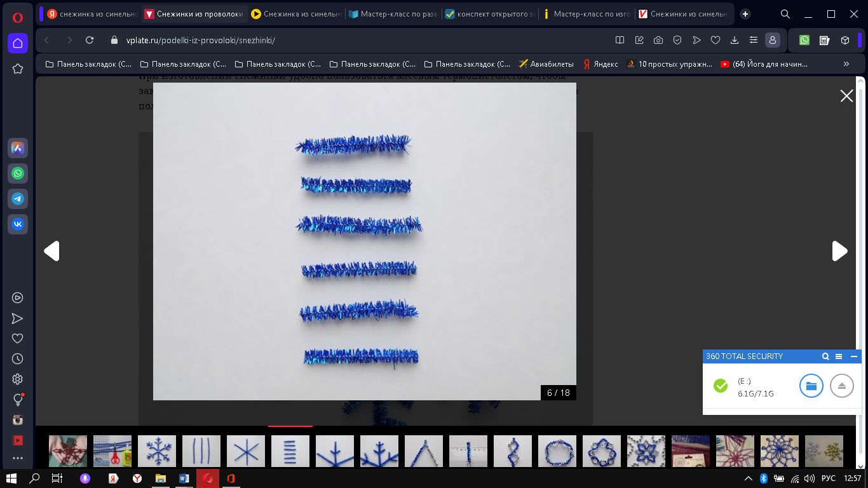Switch to the 'Мастер-класс по разв' tab

[393, 14]
